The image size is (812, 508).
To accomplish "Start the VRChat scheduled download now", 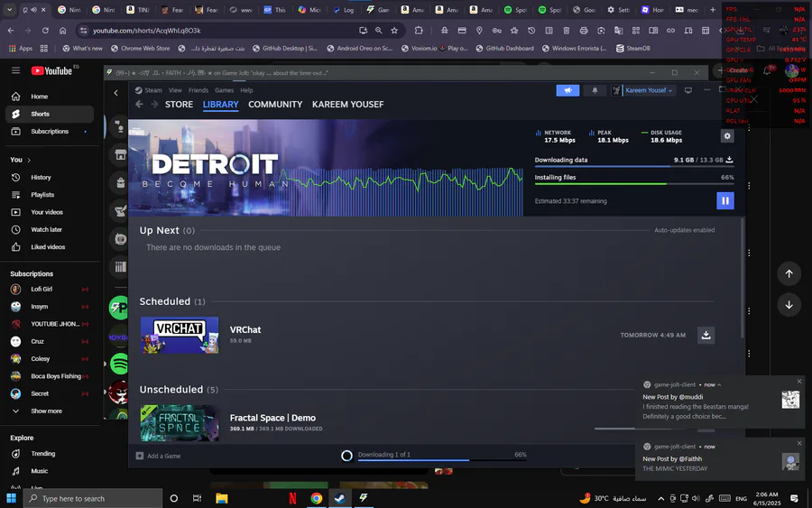I will [706, 335].
